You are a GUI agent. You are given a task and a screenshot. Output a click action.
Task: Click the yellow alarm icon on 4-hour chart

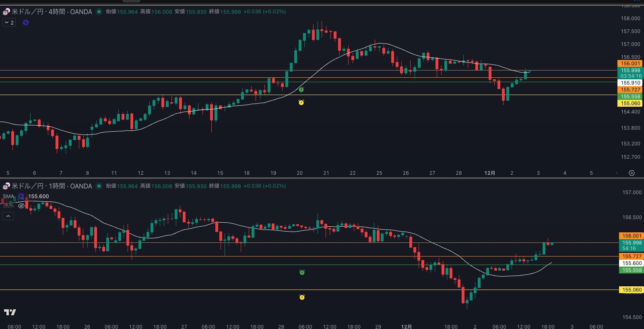click(301, 103)
